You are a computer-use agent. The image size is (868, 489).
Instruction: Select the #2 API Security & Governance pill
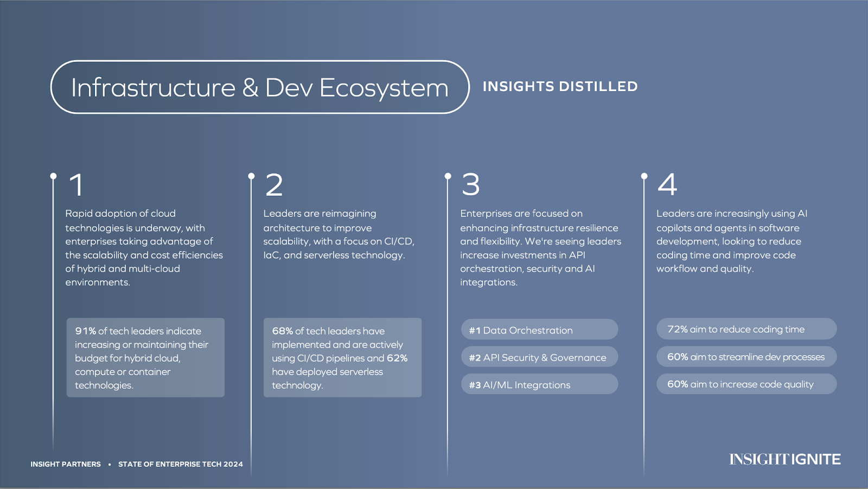[539, 357]
